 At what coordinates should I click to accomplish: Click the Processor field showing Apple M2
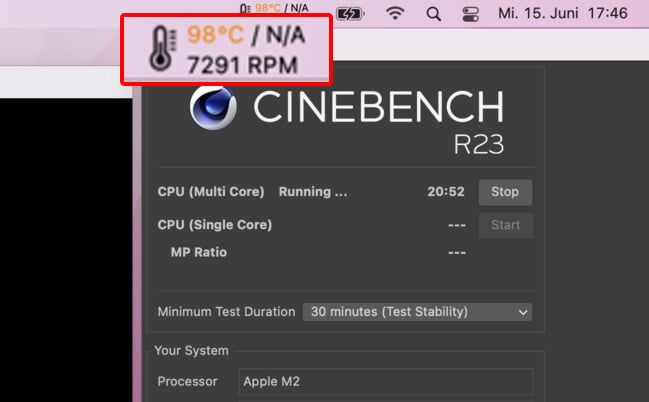click(x=386, y=381)
